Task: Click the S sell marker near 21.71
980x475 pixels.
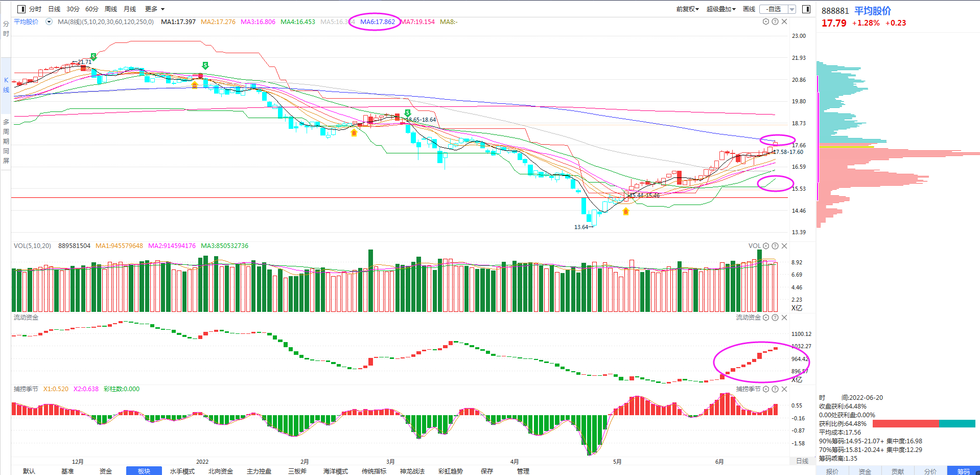Action: pyautogui.click(x=94, y=56)
